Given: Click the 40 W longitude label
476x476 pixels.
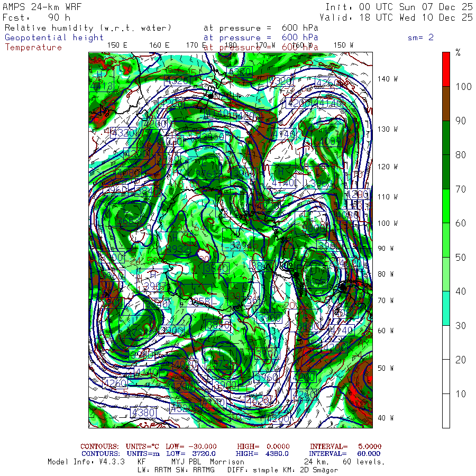Looking at the screenshot, I should pyautogui.click(x=385, y=418).
